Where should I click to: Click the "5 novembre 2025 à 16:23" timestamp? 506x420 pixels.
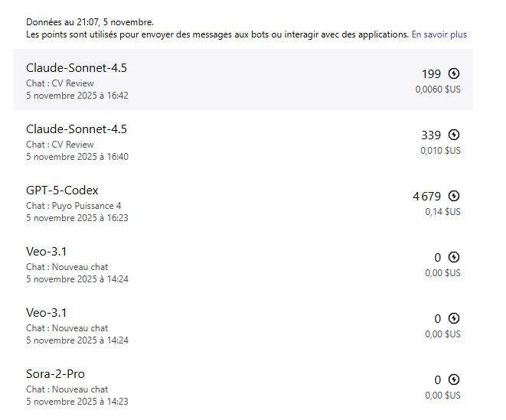coord(77,218)
